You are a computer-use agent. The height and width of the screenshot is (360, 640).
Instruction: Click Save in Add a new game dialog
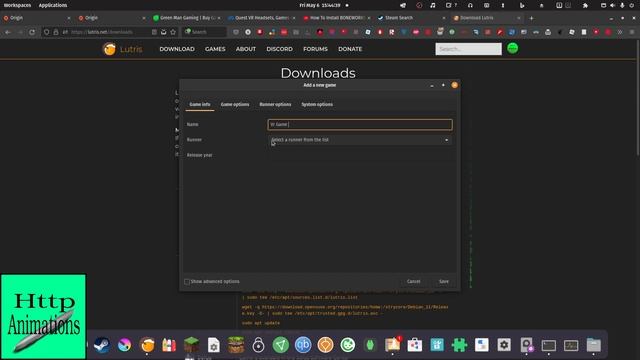(444, 282)
